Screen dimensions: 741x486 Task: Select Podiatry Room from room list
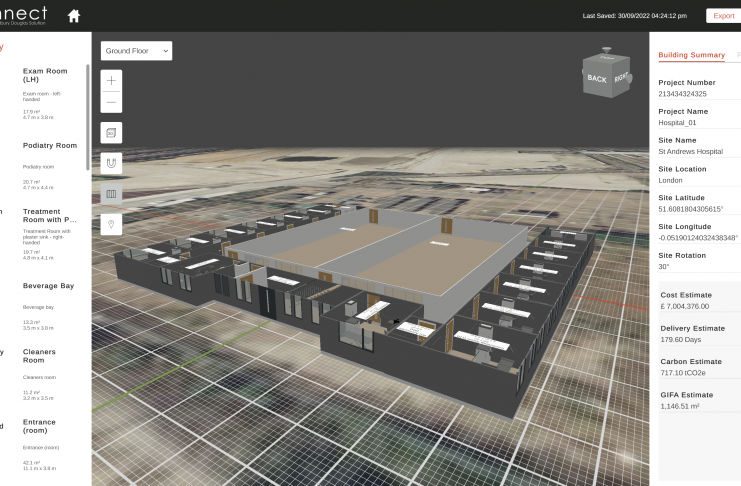tap(50, 146)
